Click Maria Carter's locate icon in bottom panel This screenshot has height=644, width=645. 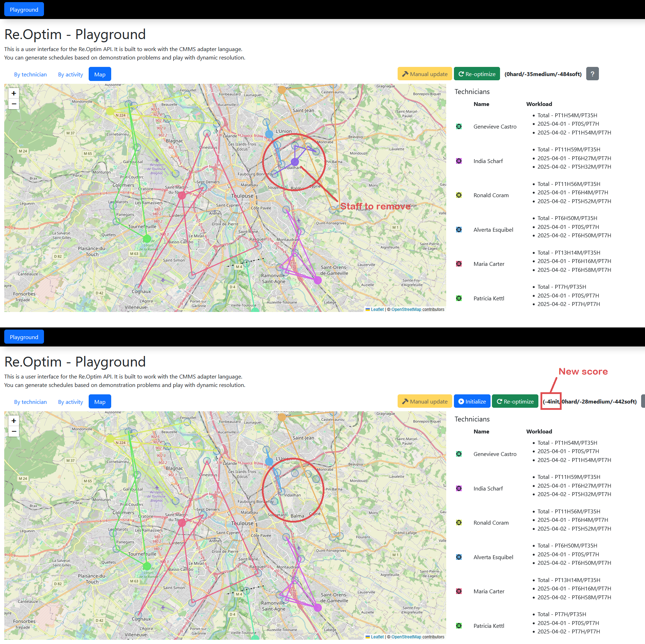(x=459, y=591)
